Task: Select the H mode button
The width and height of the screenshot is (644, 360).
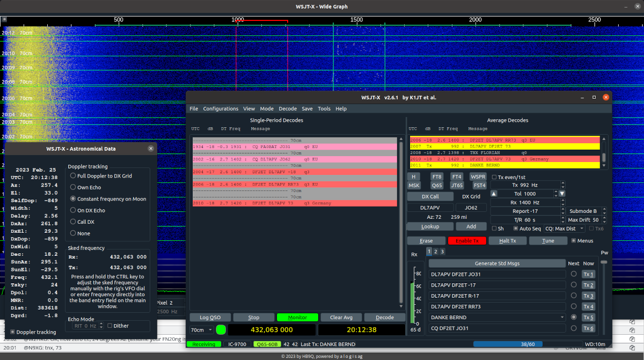Action: click(x=413, y=177)
